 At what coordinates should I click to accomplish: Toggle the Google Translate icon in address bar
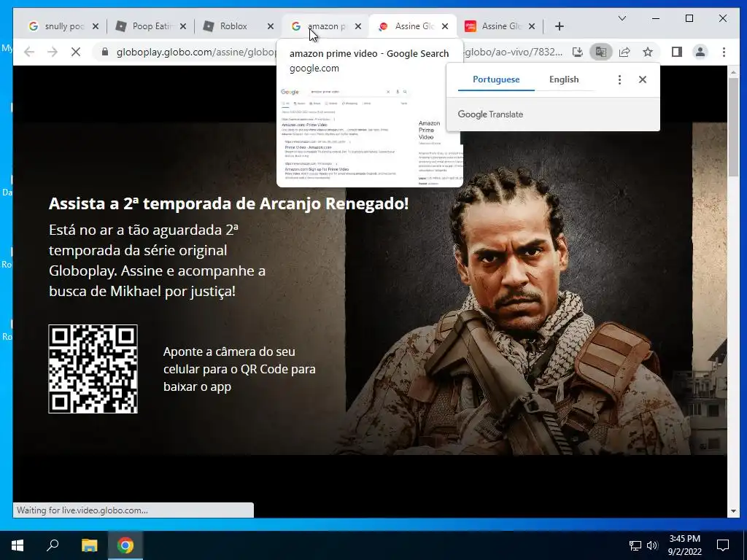coord(601,52)
